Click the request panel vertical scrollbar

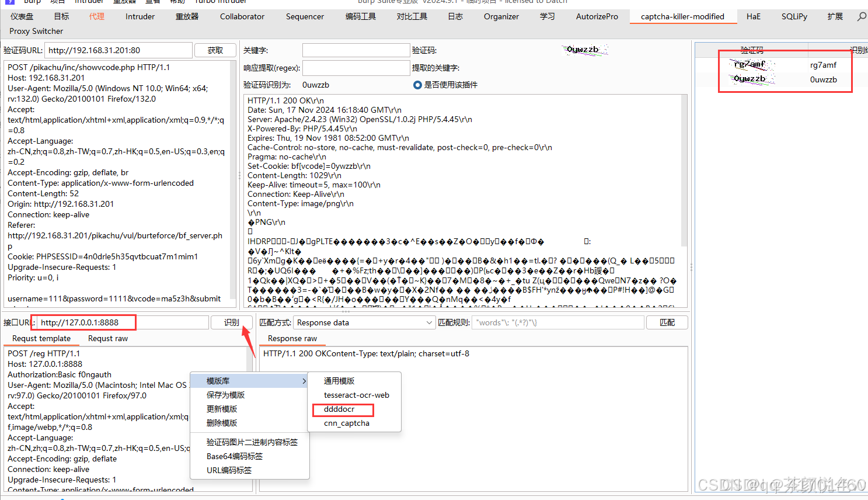(233, 180)
